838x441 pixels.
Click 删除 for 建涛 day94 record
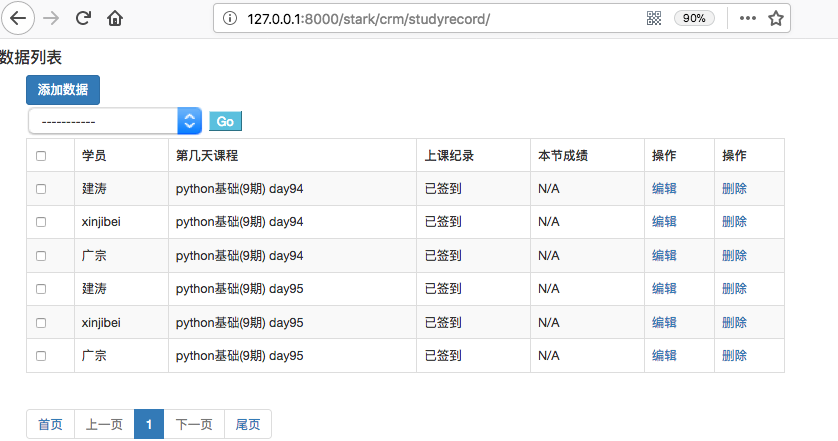tap(734, 189)
